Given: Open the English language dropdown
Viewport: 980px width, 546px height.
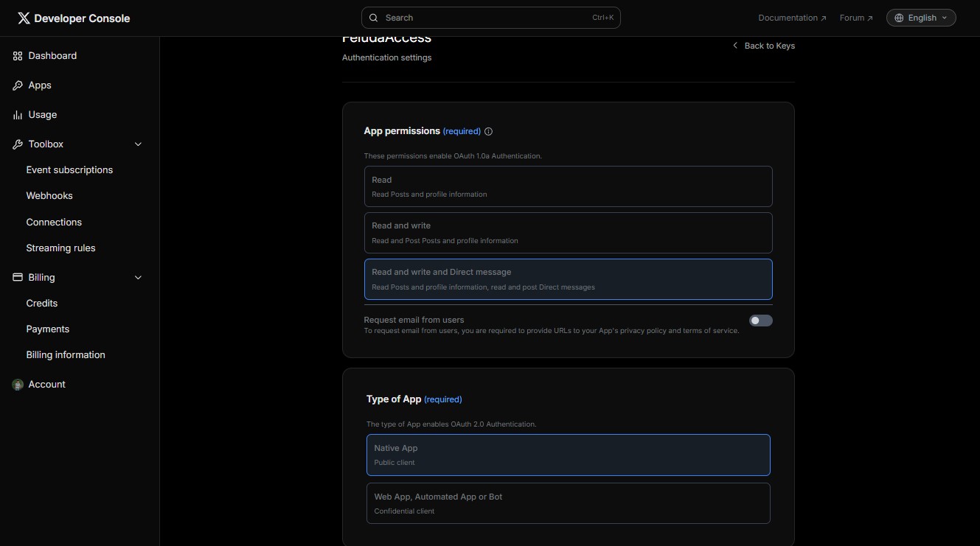Looking at the screenshot, I should [921, 18].
